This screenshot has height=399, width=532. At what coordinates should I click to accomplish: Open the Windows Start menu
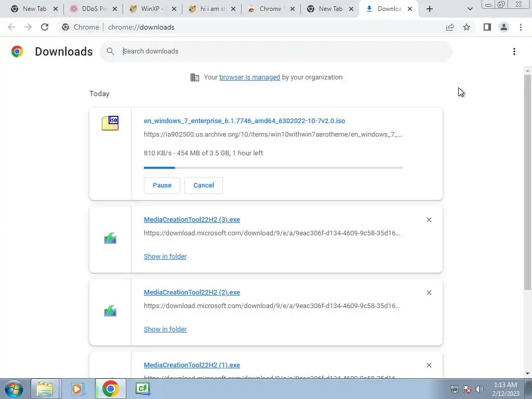(x=14, y=389)
